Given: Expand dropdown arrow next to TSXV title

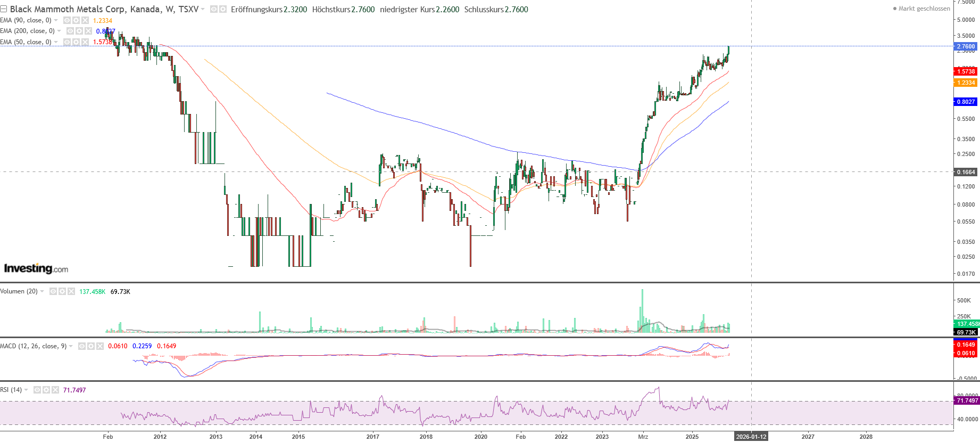Looking at the screenshot, I should 203,10.
